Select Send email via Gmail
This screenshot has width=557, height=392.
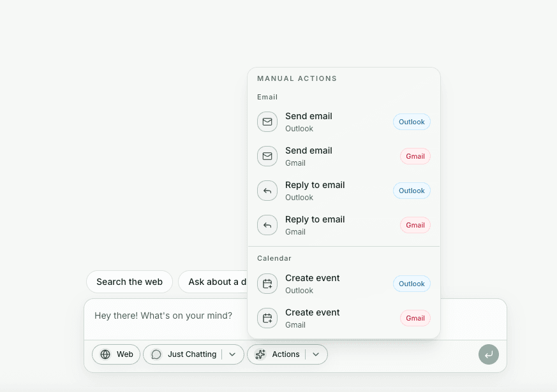[343, 156]
